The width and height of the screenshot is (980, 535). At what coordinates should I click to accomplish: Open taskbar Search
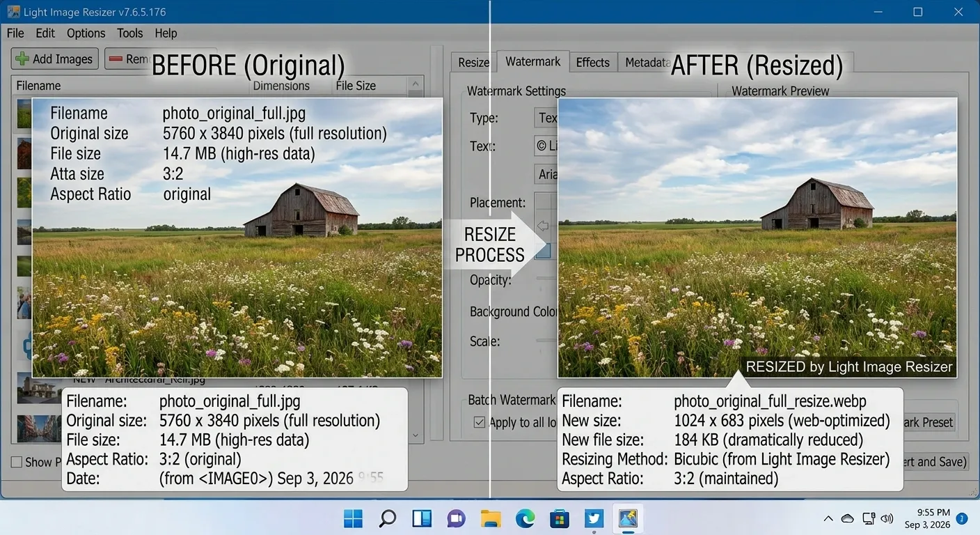click(388, 518)
